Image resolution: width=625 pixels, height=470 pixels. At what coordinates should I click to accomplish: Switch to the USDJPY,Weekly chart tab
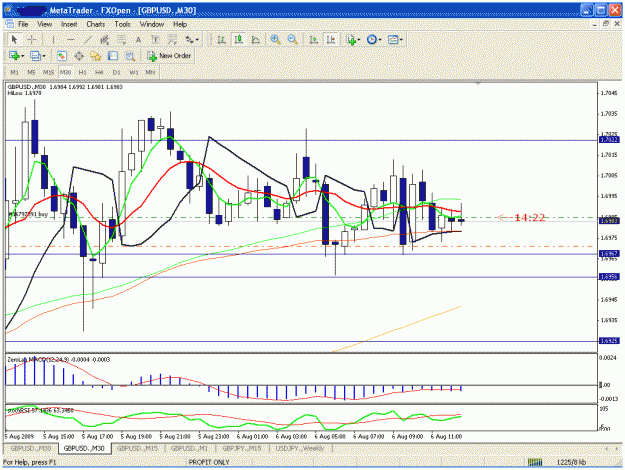(x=300, y=448)
